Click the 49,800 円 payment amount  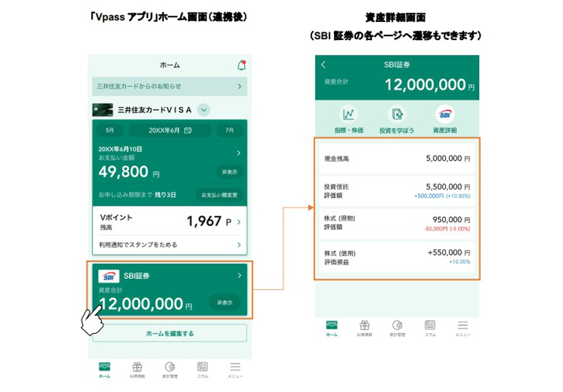click(129, 172)
